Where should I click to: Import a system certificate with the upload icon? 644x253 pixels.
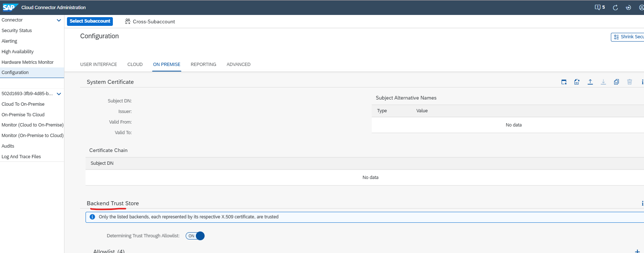pos(590,82)
